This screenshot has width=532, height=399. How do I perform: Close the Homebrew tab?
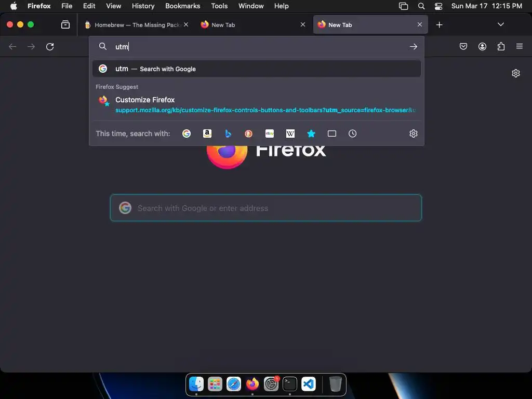point(186,24)
